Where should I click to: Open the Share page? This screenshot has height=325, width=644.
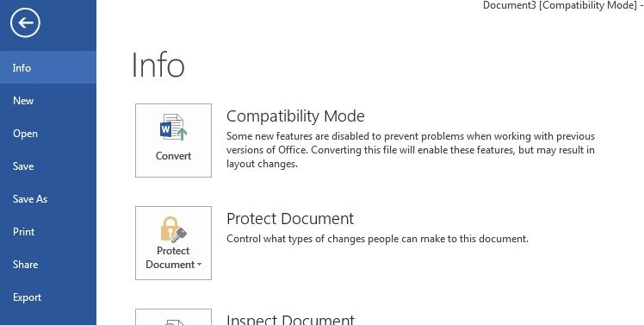(x=48, y=265)
